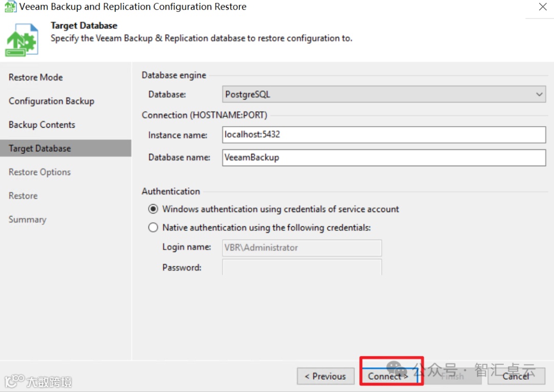Close the Configuration Restore window
The image size is (554, 392).
[x=543, y=7]
